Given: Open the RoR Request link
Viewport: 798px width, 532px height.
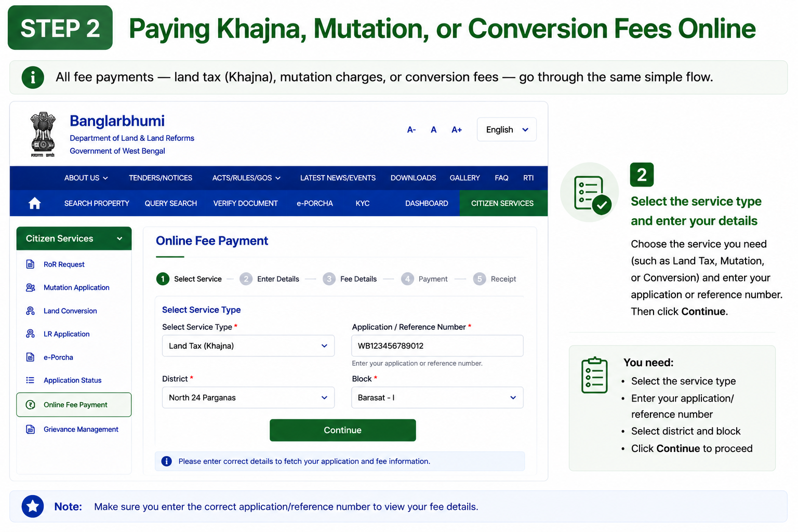Looking at the screenshot, I should tap(64, 264).
